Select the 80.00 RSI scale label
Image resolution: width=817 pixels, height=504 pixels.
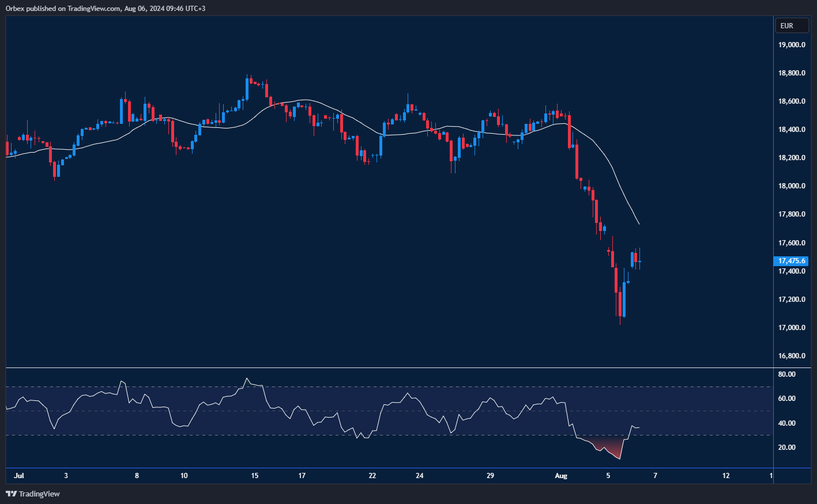pyautogui.click(x=786, y=374)
